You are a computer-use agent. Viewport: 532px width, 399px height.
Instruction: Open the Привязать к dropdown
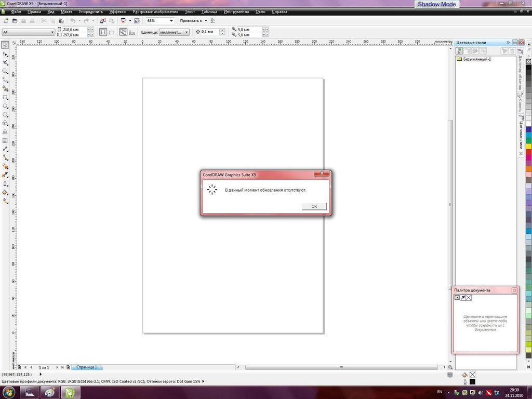point(206,21)
